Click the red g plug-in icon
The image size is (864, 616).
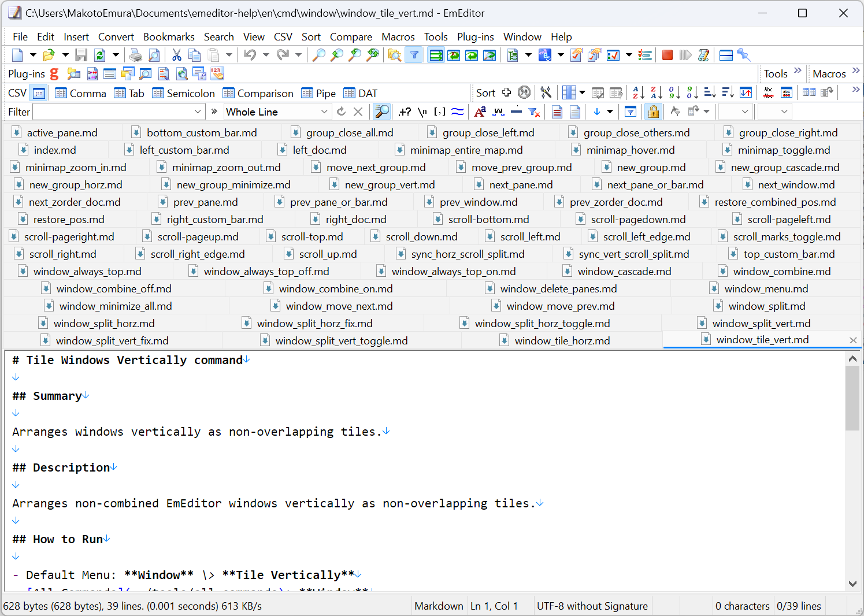point(54,73)
